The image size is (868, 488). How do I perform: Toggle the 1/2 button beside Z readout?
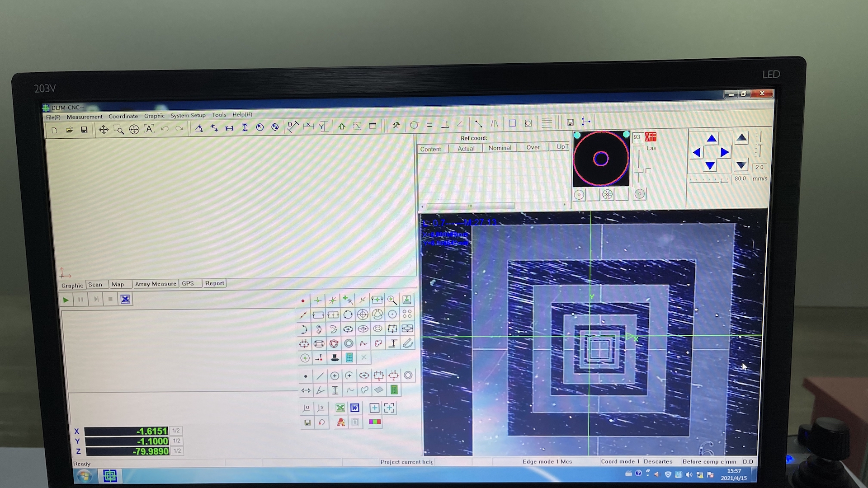pyautogui.click(x=177, y=450)
